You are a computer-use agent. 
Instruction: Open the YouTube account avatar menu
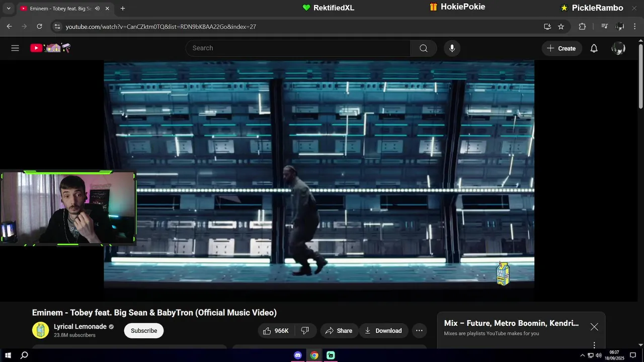(618, 48)
